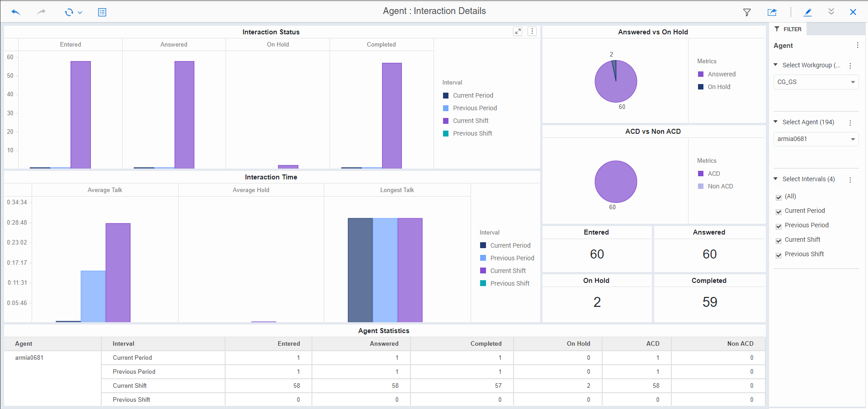Uncheck the Current Period interval checkbox
Screen dimensions: 868x409
point(778,212)
